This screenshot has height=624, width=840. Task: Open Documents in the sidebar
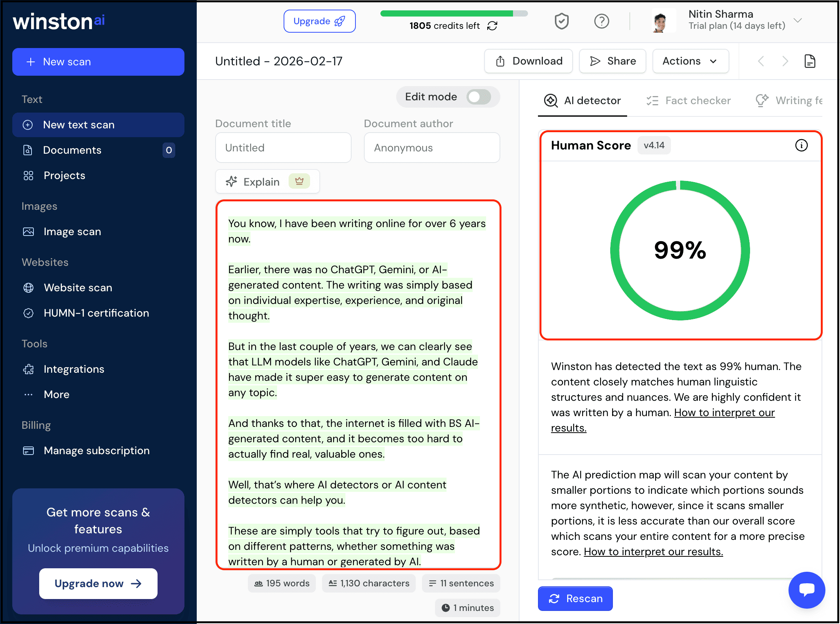(98, 150)
